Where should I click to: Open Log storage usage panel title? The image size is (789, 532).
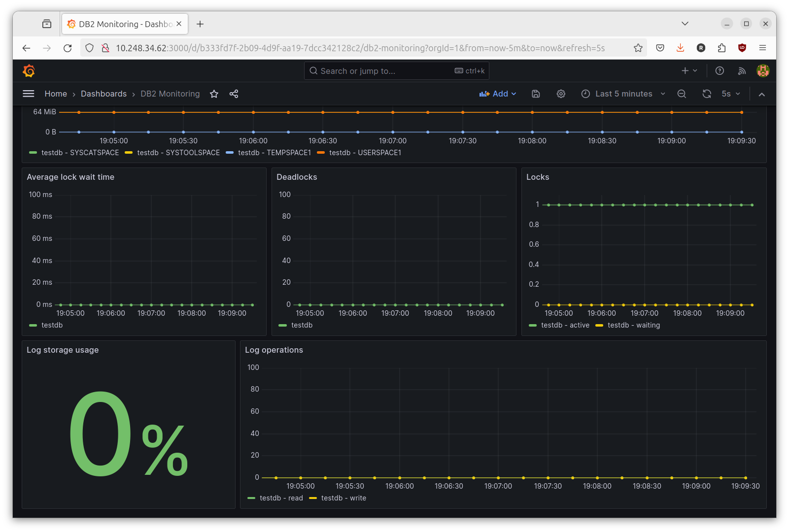(63, 350)
